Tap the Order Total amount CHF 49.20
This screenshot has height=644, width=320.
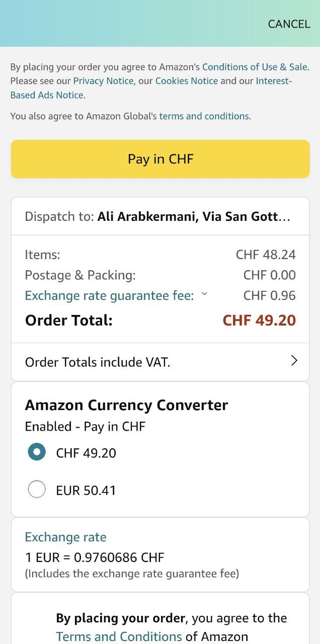click(x=259, y=320)
